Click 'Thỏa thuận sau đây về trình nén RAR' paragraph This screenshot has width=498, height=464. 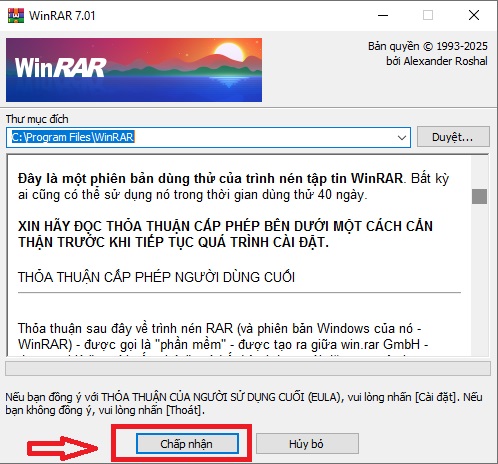[x=223, y=337]
